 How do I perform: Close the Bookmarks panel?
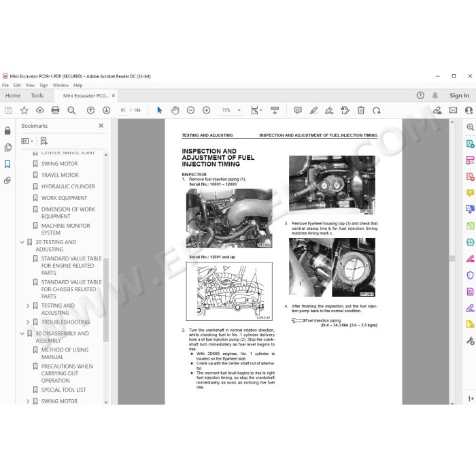tap(101, 126)
